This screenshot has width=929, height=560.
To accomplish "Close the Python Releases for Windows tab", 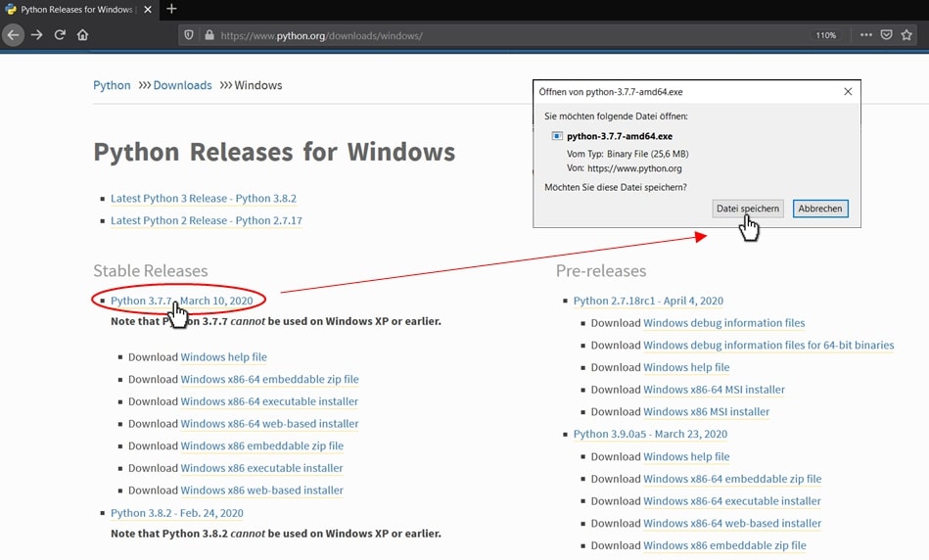I will 148,10.
